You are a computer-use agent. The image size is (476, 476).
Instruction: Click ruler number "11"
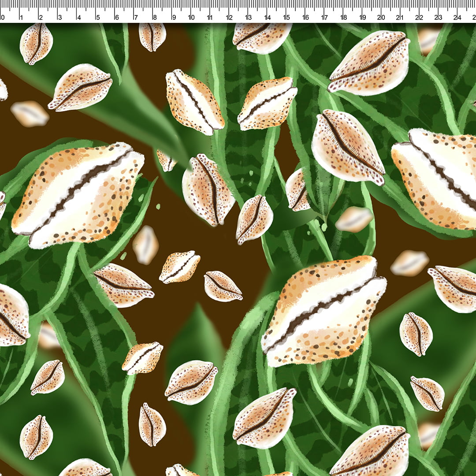210,17
